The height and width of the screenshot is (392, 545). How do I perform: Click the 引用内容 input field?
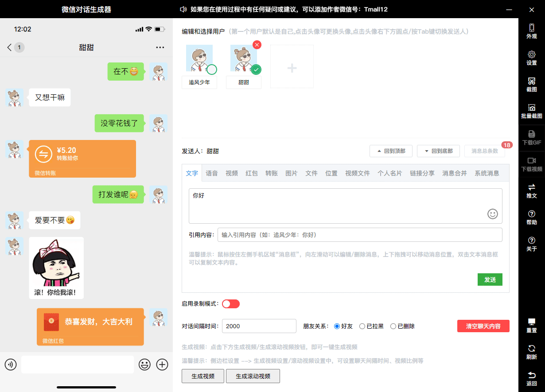click(x=359, y=235)
